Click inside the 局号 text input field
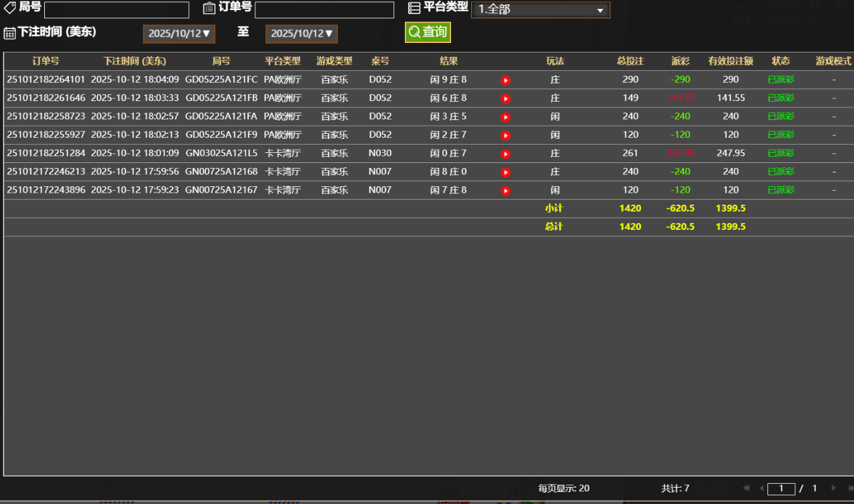 coord(116,9)
